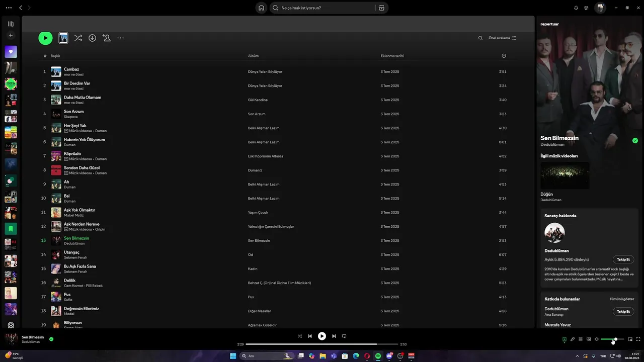Open the Liked Songs heart playlist

coord(11,52)
